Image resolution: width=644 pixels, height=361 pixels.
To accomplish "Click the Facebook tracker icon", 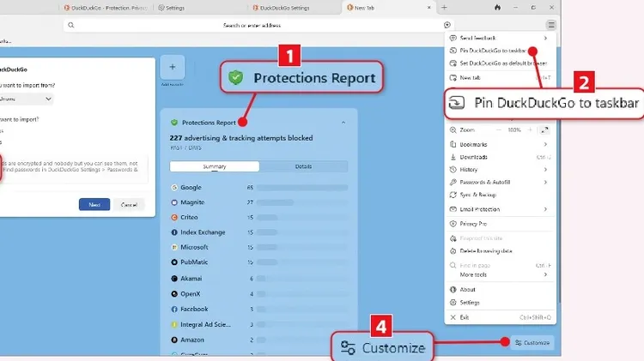I will click(174, 310).
